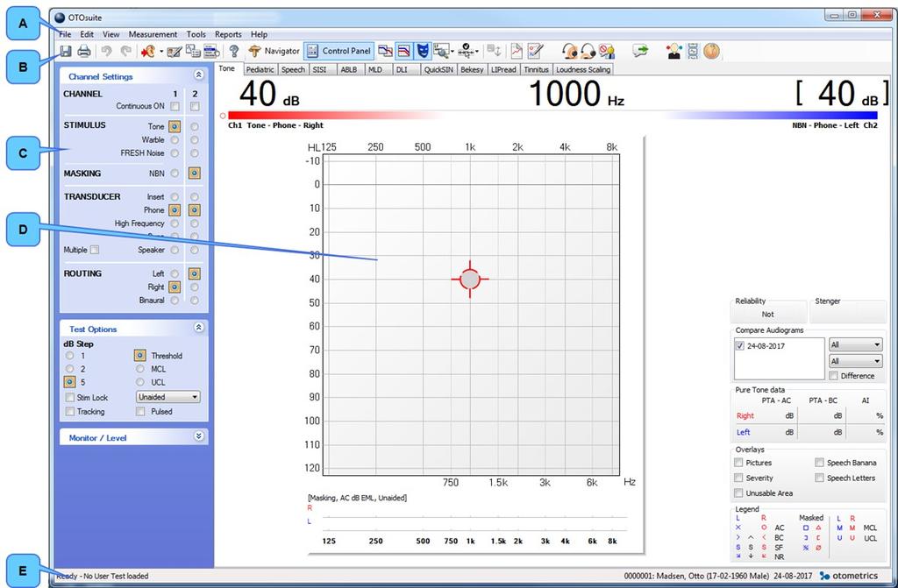Image resolution: width=898 pixels, height=588 pixels.
Task: Expand the Monitor / Level panel
Action: (x=198, y=436)
